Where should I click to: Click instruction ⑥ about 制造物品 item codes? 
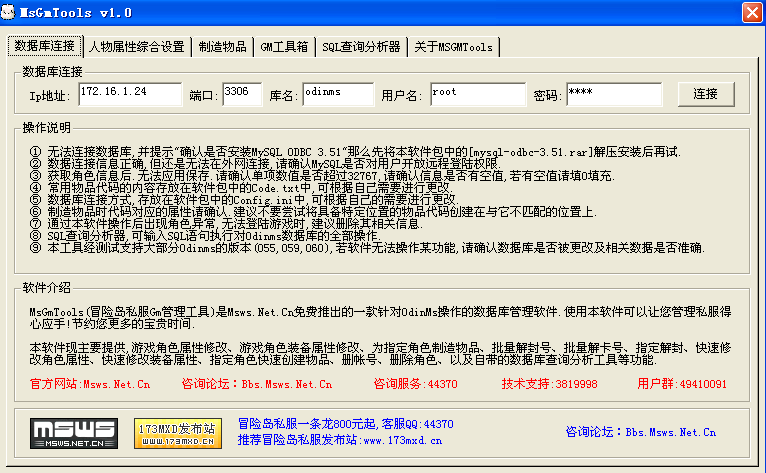(x=313, y=212)
